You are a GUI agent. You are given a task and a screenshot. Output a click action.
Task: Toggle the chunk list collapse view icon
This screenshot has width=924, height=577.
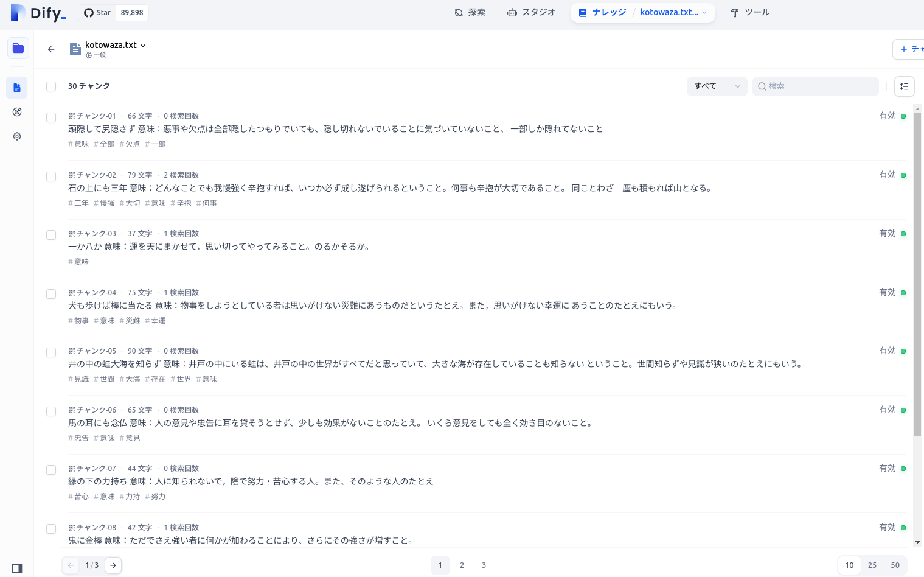[905, 86]
